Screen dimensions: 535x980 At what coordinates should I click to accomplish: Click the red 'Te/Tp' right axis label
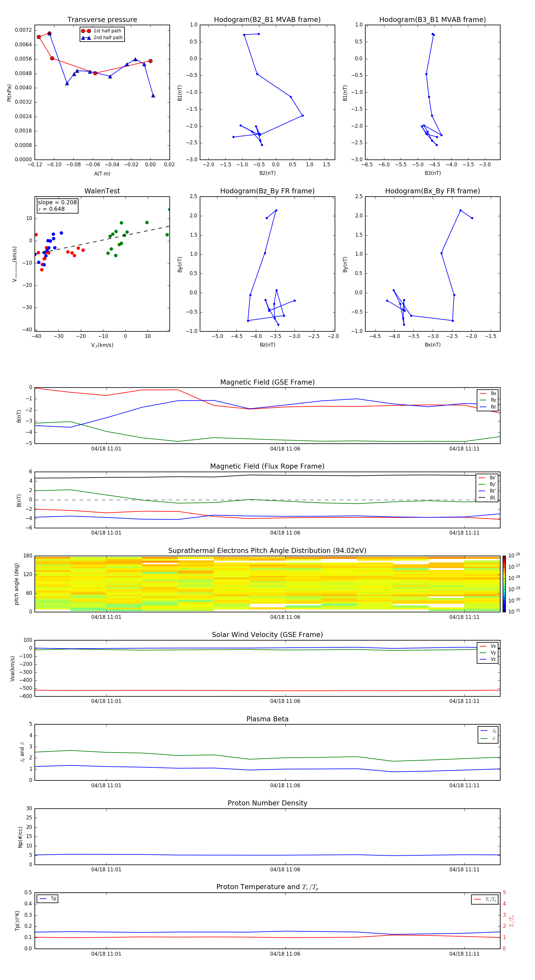click(x=512, y=921)
